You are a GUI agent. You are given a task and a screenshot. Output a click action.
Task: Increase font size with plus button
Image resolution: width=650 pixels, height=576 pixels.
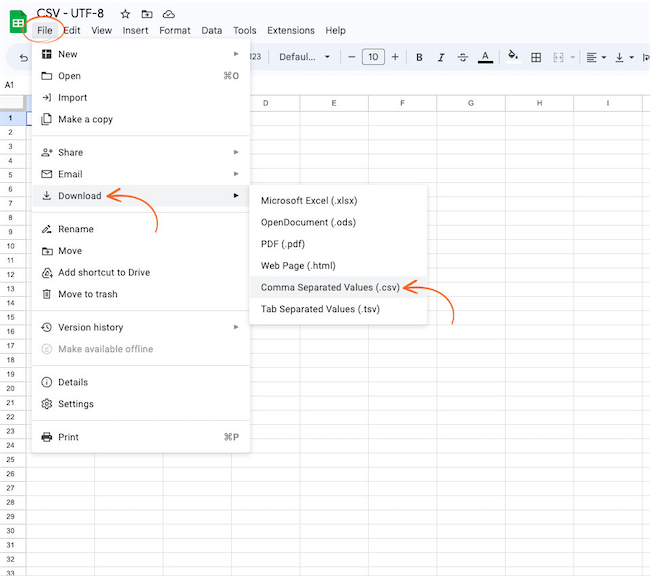coord(395,57)
